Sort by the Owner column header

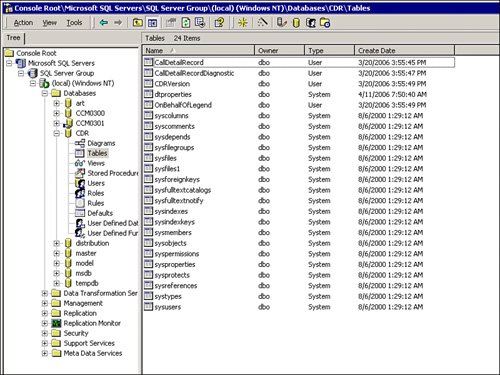click(279, 51)
